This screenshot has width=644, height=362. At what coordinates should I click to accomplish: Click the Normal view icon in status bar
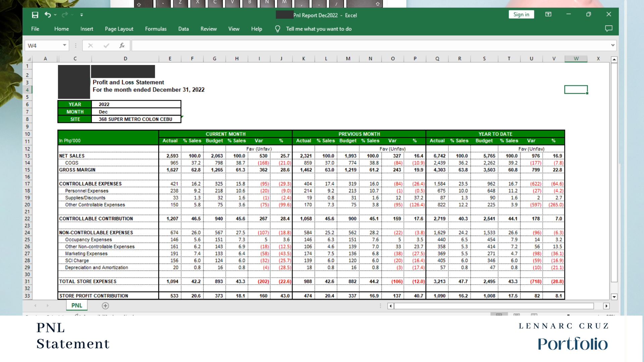(499, 314)
